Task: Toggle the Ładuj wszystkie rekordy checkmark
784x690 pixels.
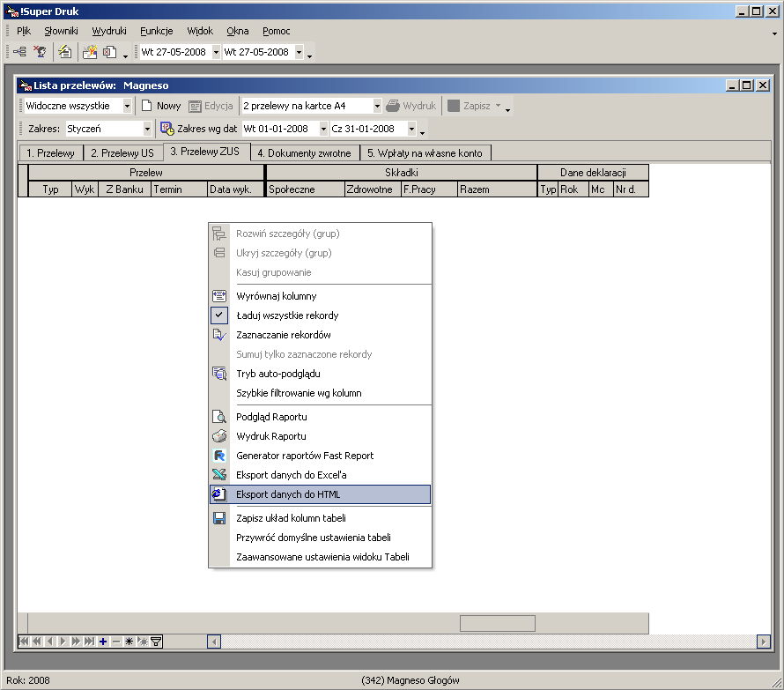Action: tap(219, 315)
